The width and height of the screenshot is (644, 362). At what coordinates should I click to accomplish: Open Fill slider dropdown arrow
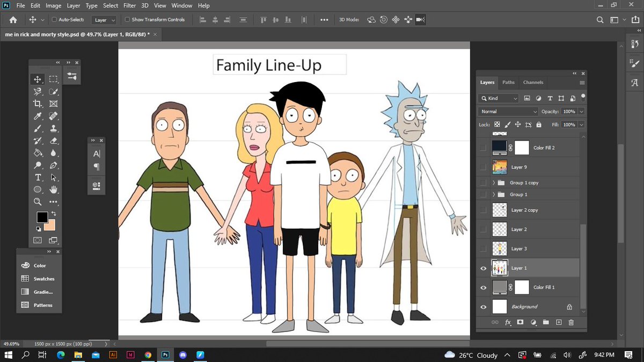581,124
